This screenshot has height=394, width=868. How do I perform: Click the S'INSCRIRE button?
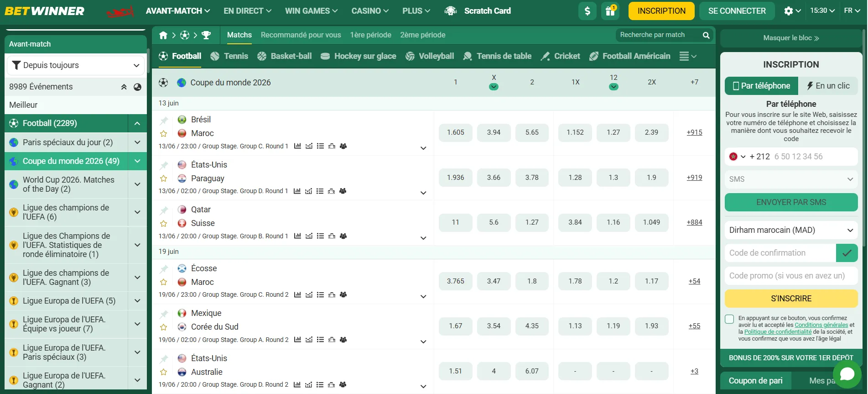791,299
